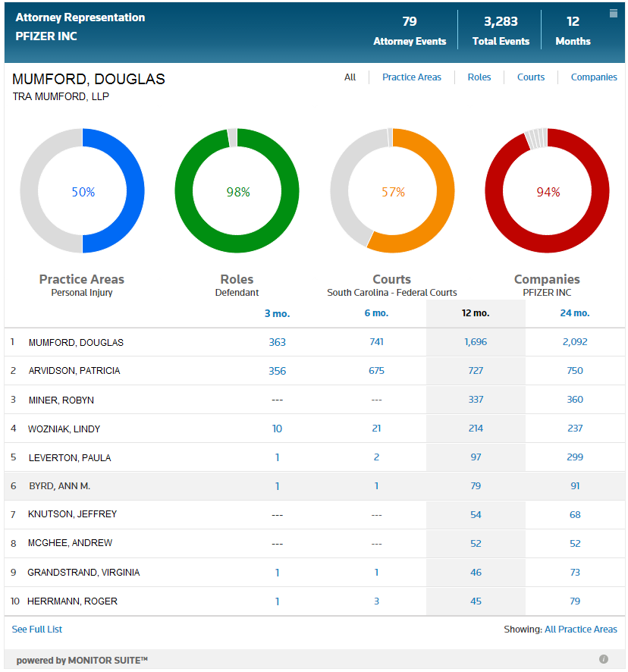This screenshot has width=628, height=672.
Task: Click the Courts chart heading
Action: [x=392, y=279]
